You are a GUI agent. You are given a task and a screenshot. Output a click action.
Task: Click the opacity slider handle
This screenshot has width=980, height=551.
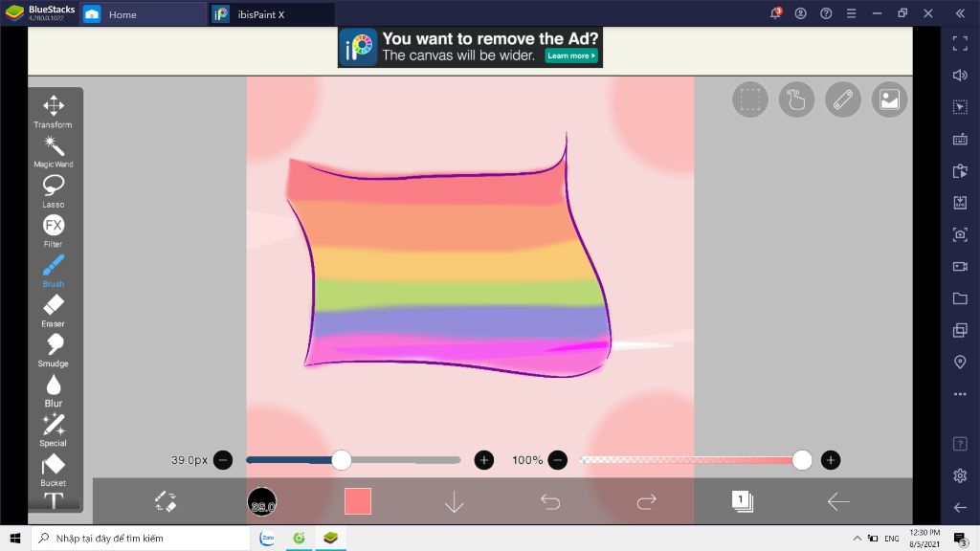point(802,460)
